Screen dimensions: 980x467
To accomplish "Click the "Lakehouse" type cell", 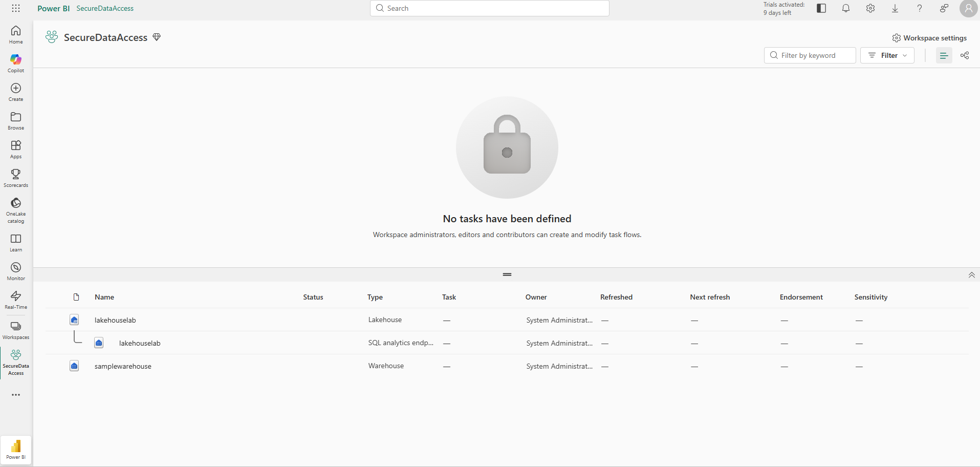I will tap(385, 320).
